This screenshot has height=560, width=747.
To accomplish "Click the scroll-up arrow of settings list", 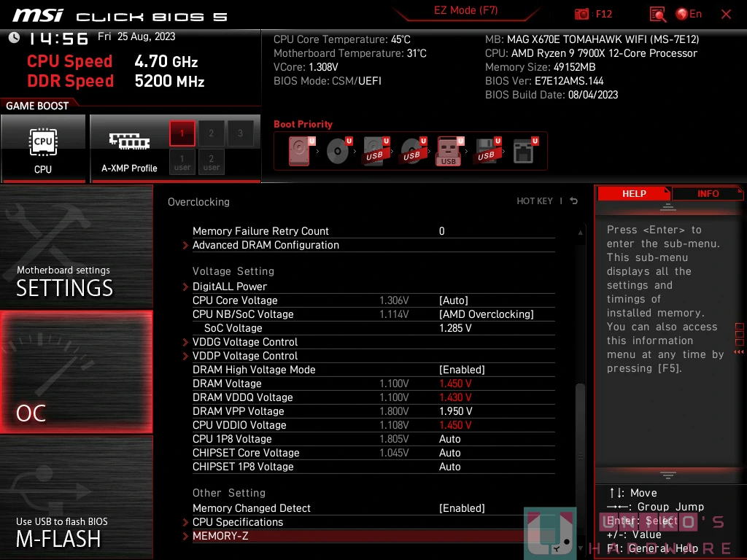I will point(580,233).
